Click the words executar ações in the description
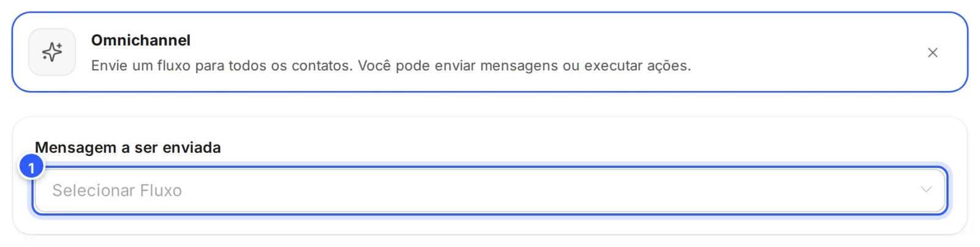The width and height of the screenshot is (980, 247). click(x=638, y=65)
